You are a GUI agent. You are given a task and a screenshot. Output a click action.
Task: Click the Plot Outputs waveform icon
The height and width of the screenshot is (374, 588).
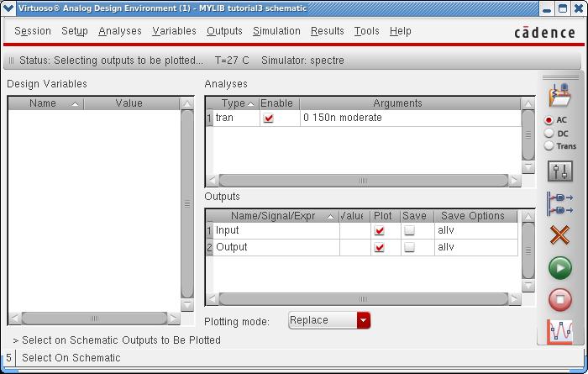[559, 332]
